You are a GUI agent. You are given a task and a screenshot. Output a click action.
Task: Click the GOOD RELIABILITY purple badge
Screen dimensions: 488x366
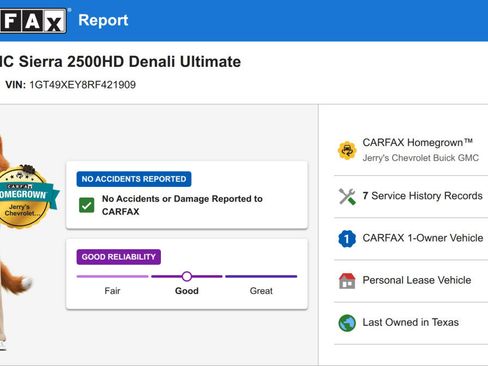(x=119, y=257)
